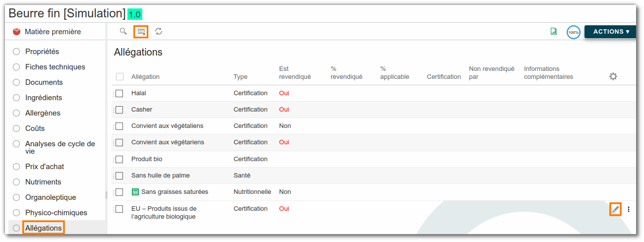
Task: Open the Nutriments section in sidebar
Action: pos(43,182)
